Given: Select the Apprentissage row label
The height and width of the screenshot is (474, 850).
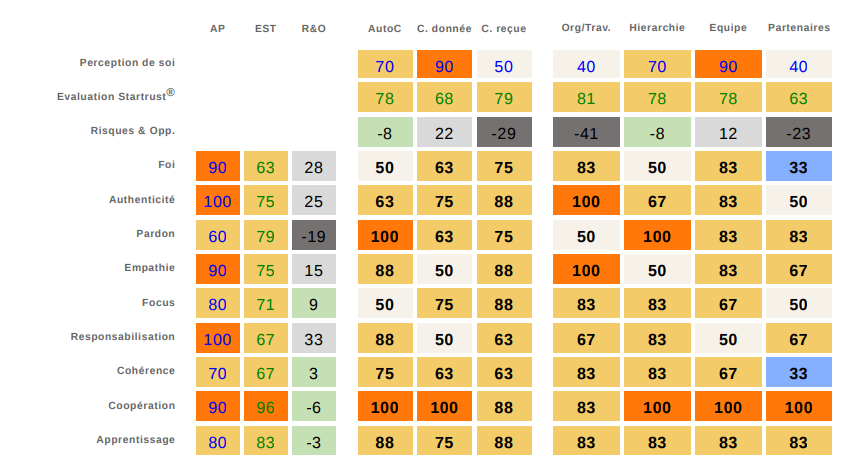Looking at the screenshot, I should tap(135, 440).
